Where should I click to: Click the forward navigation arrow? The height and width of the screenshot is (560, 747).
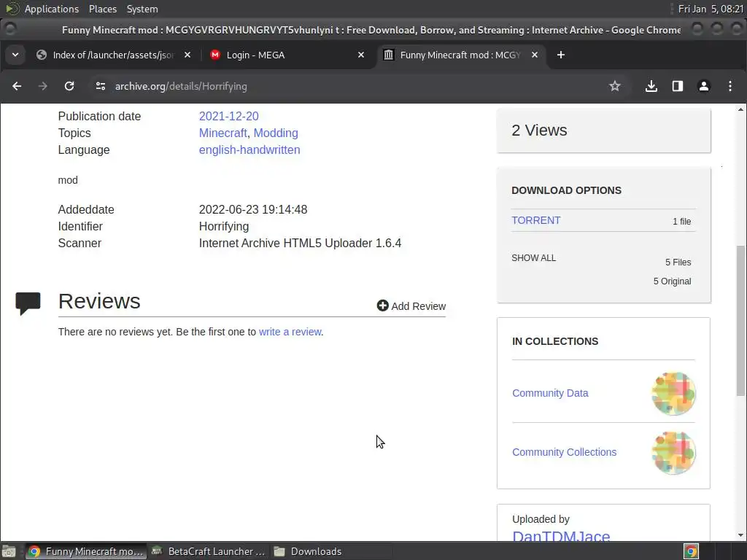point(43,86)
